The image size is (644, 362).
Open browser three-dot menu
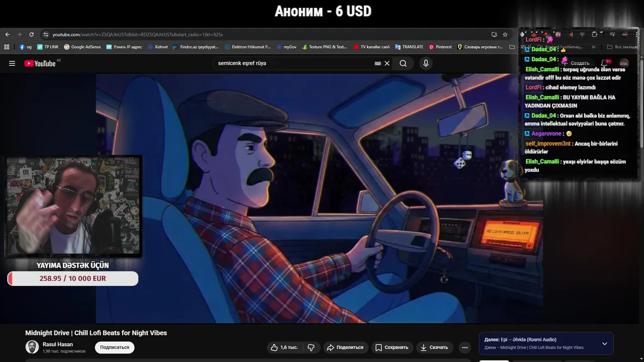pos(635,34)
